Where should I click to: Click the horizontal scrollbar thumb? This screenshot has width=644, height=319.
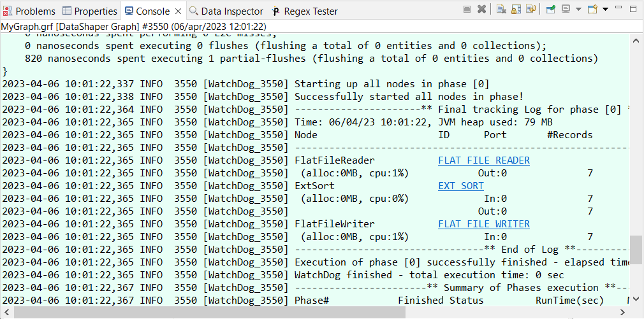[203, 313]
